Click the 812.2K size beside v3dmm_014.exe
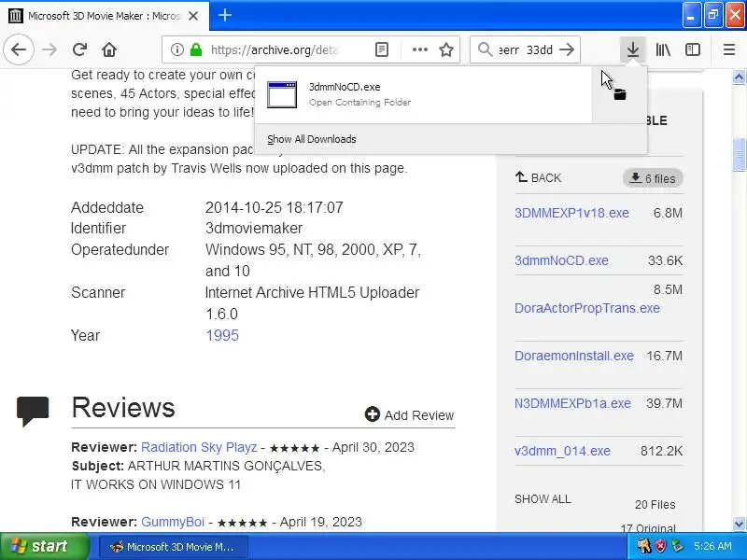Image resolution: width=747 pixels, height=560 pixels. pos(661,451)
